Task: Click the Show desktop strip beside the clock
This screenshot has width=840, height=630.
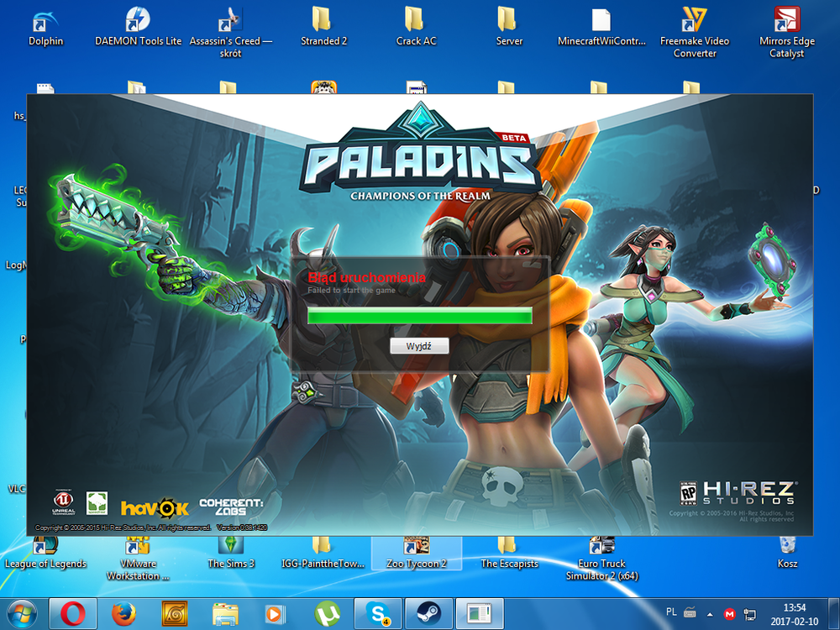Action: 833,614
